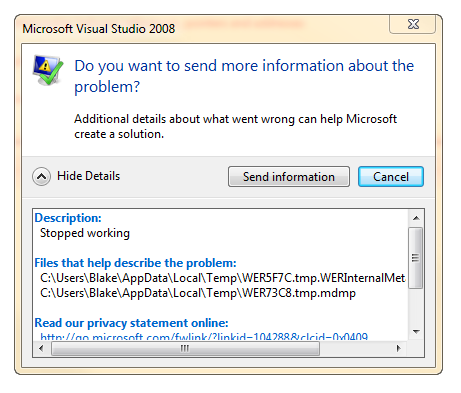The height and width of the screenshot is (393, 461).
Task: Close the Visual Studio 2008 dialog
Action: tap(412, 24)
